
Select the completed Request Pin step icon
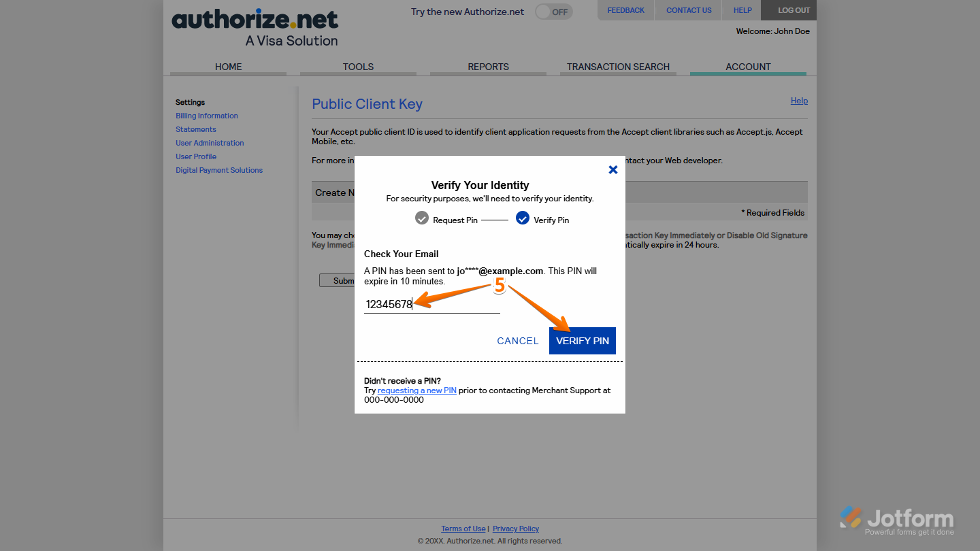click(422, 218)
